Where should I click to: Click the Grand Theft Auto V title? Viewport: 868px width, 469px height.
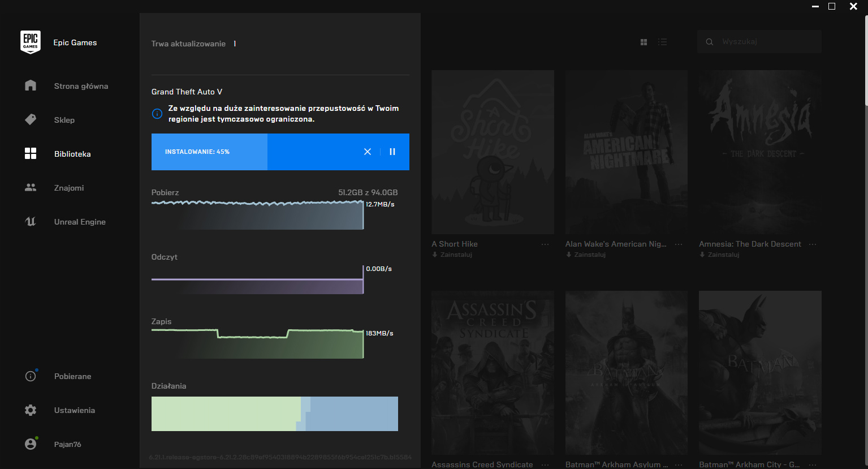coord(187,92)
